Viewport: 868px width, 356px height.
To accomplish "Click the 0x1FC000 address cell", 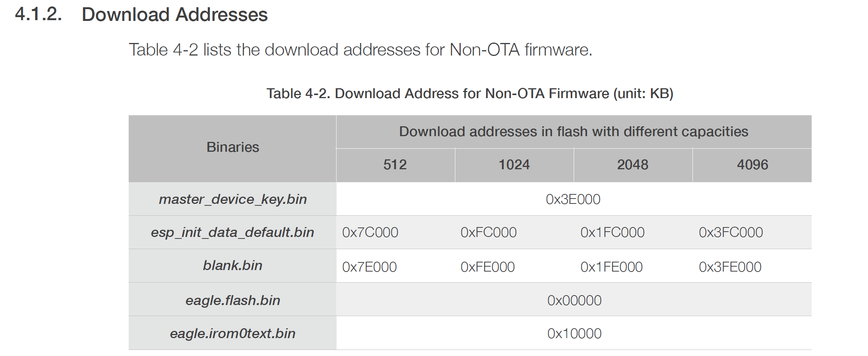I will click(612, 232).
